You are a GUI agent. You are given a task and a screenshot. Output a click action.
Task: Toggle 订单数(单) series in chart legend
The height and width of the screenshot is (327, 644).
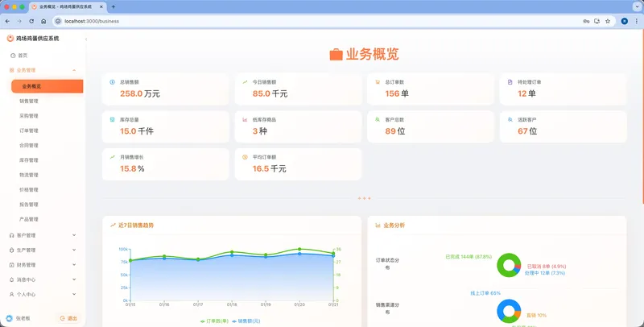point(214,321)
